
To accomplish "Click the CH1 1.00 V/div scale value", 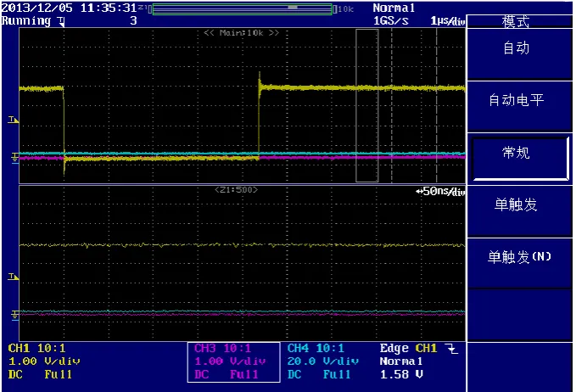I will [44, 361].
